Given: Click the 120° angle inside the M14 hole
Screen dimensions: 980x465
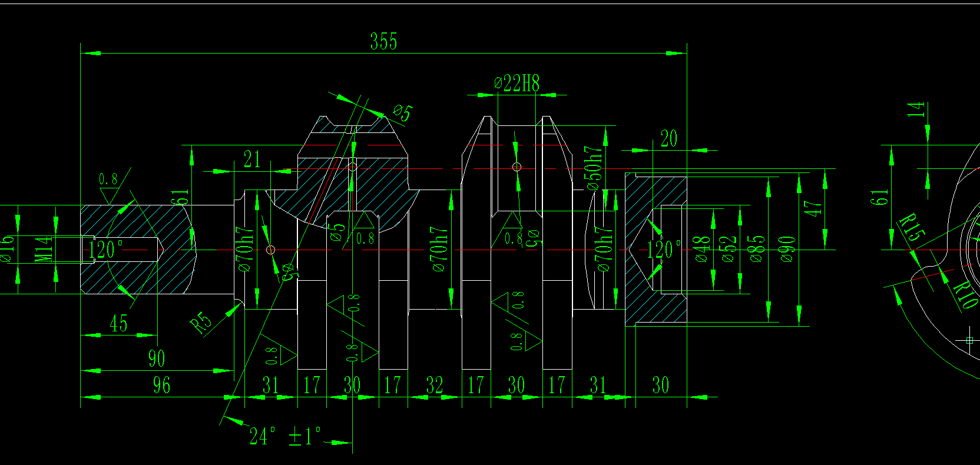Looking at the screenshot, I should [x=106, y=250].
